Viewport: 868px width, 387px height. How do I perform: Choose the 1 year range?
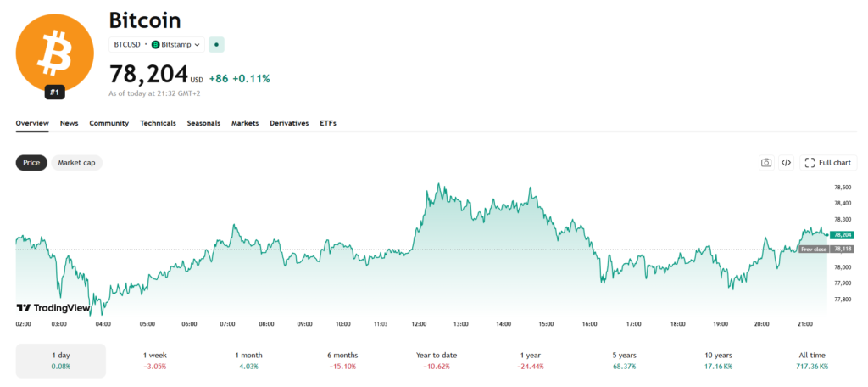coord(531,361)
